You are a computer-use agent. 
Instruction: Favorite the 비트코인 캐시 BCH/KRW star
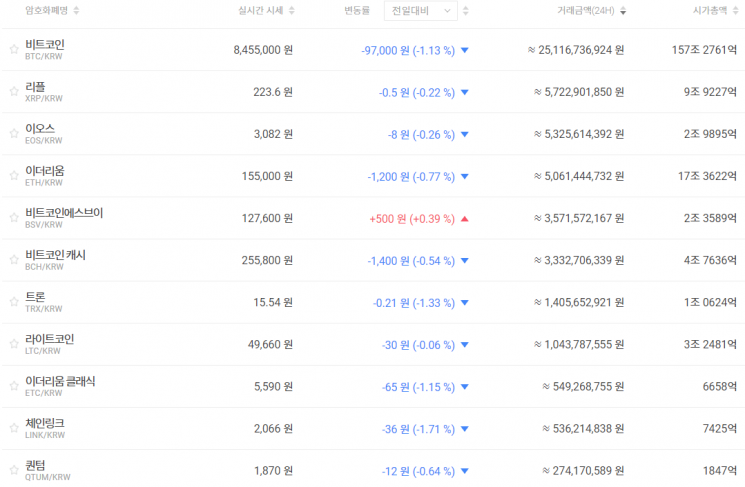point(14,259)
